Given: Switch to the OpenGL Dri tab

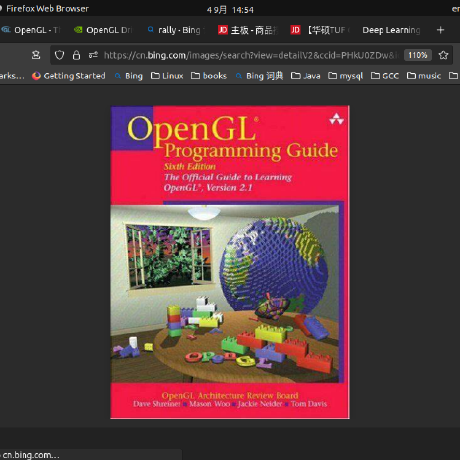Looking at the screenshot, I should coord(103,30).
